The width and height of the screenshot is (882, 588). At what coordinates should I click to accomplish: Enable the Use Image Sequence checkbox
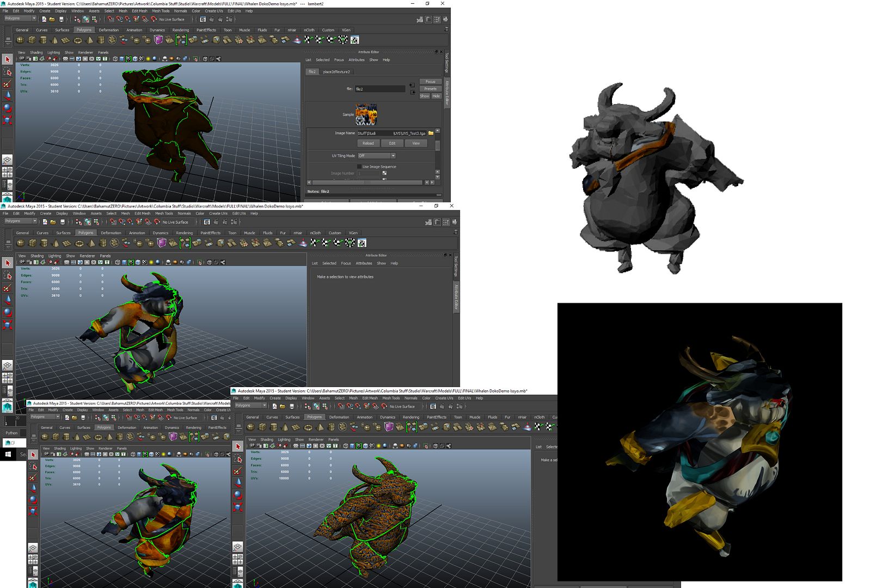click(x=359, y=167)
